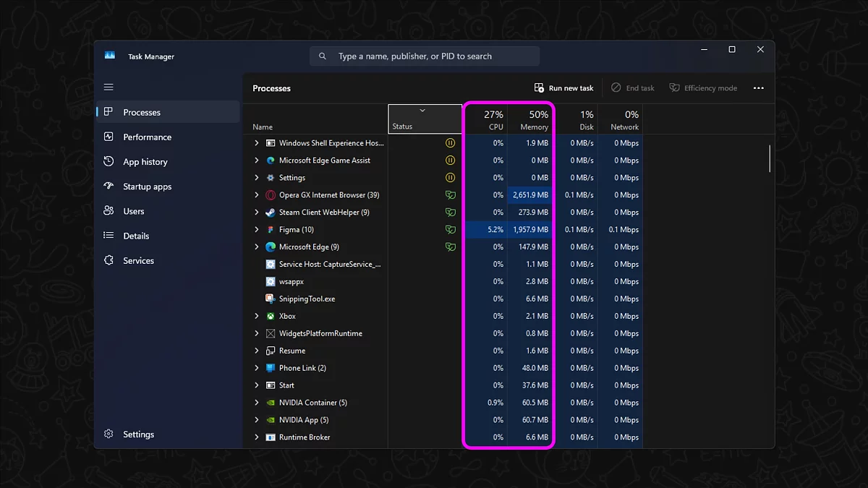The width and height of the screenshot is (868, 488).
Task: Click the Steam Client WebHelper icon
Action: (x=271, y=213)
